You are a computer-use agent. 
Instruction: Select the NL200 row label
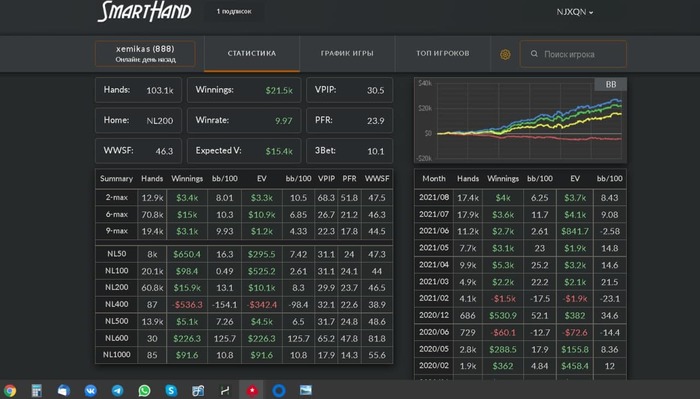click(117, 287)
